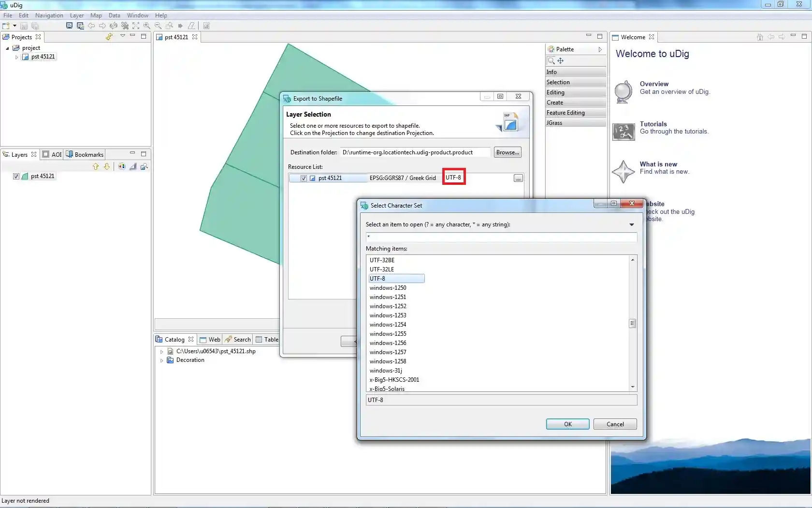
Task: Expand the Decoration catalog entry
Action: tap(161, 360)
